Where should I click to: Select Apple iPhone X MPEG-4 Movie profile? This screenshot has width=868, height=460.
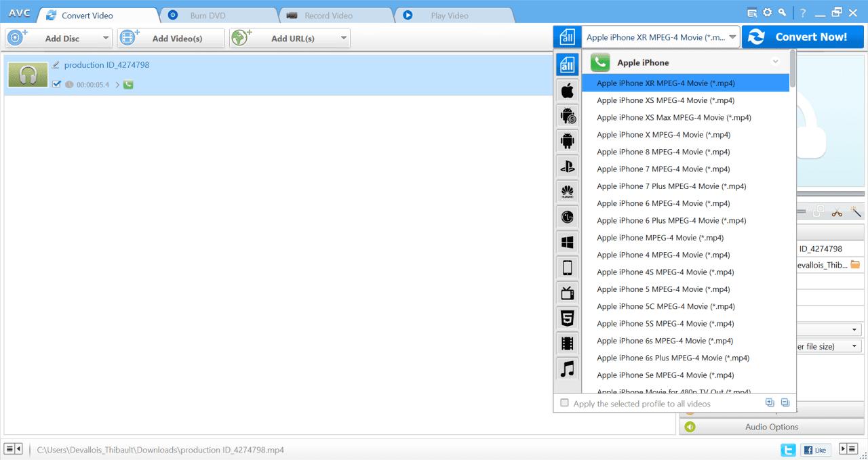[686, 134]
